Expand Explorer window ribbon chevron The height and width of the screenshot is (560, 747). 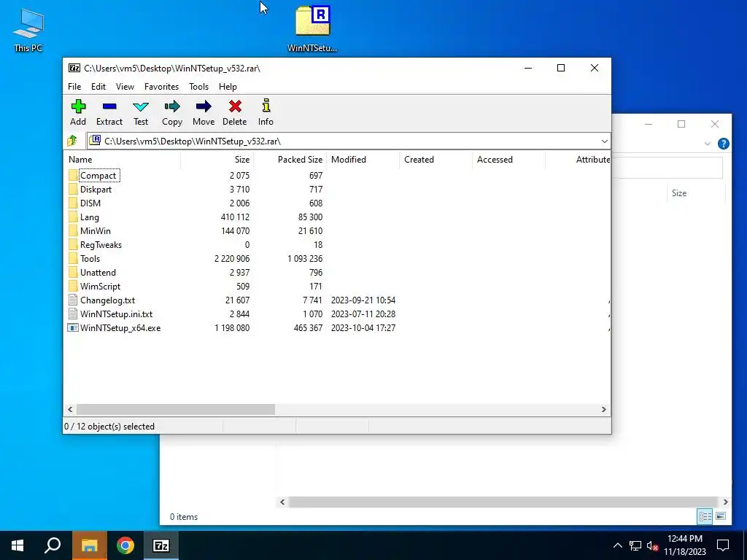tap(708, 144)
